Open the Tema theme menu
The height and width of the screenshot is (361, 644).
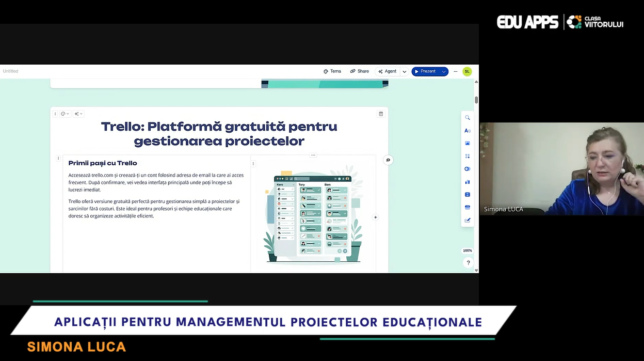click(x=332, y=71)
